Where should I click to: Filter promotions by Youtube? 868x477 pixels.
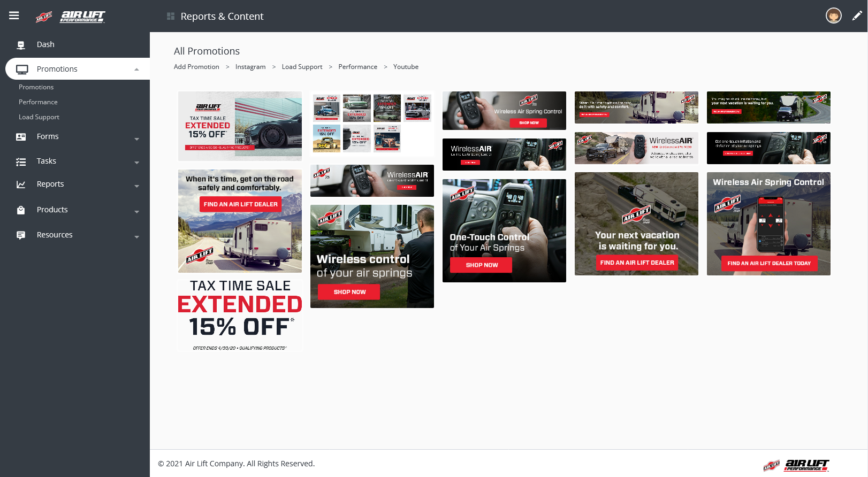pos(406,67)
